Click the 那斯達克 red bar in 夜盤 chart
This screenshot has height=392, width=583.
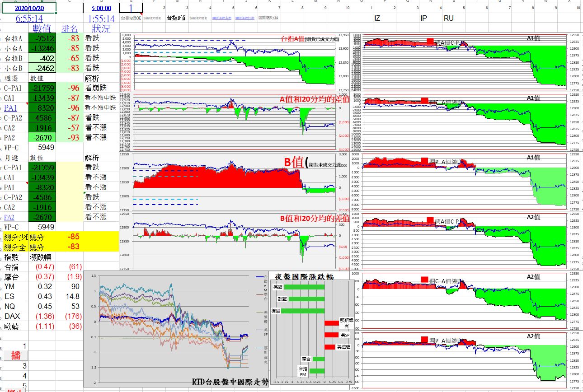[x=331, y=323]
